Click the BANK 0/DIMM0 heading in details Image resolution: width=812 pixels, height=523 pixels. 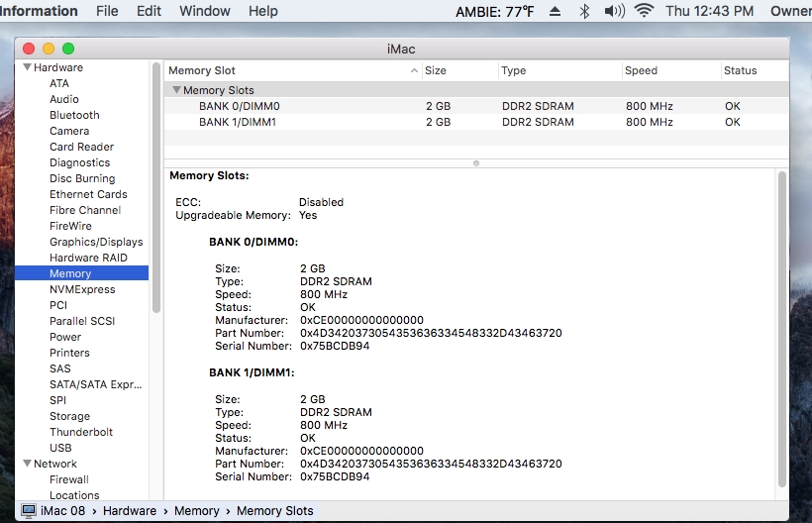[254, 243]
